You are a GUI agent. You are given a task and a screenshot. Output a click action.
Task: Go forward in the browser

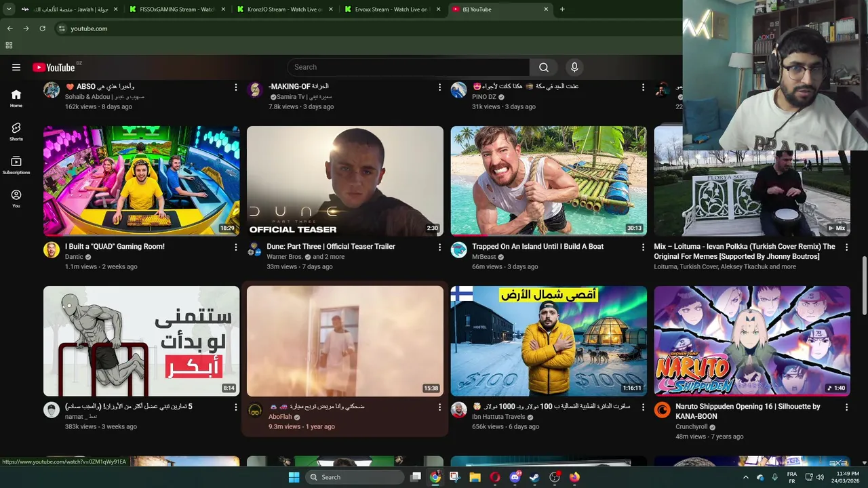coord(26,28)
